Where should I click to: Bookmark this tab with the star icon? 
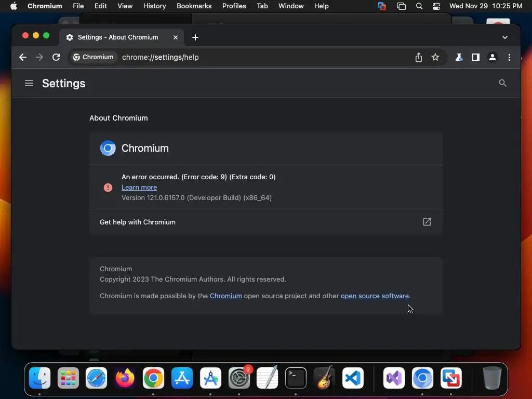point(435,57)
